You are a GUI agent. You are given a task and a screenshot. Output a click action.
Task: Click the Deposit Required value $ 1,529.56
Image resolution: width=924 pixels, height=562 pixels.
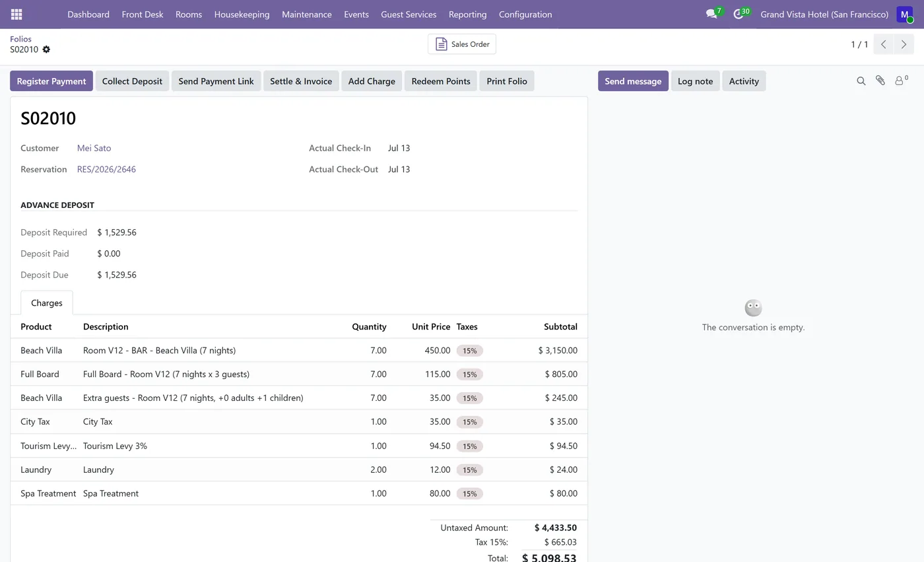[x=117, y=232]
